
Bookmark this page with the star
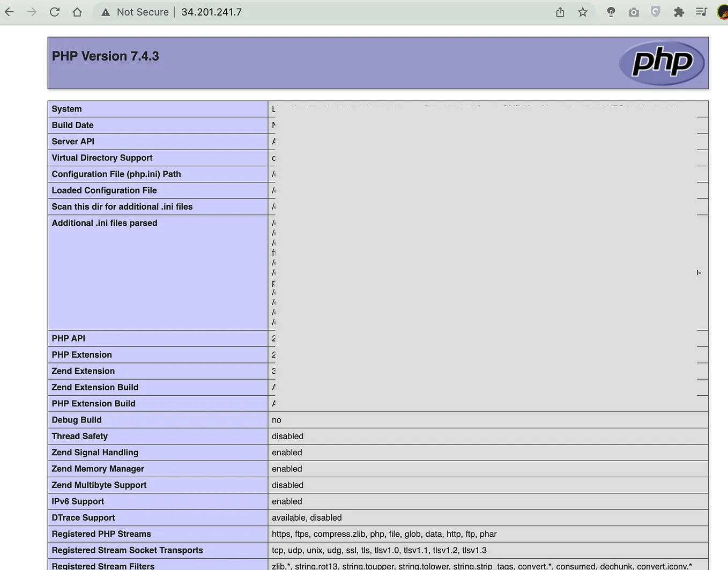pyautogui.click(x=583, y=12)
